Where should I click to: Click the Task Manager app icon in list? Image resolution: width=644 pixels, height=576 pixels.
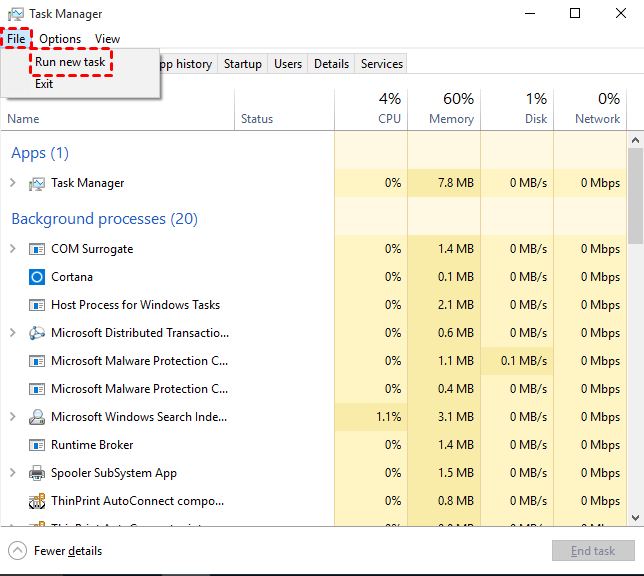tap(37, 183)
